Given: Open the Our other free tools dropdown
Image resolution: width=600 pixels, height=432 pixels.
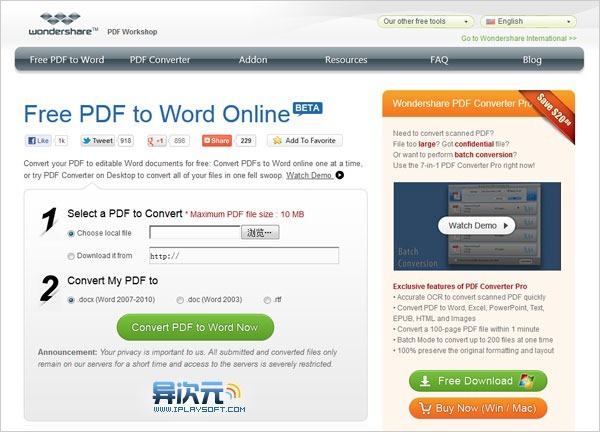Looking at the screenshot, I should pos(426,21).
